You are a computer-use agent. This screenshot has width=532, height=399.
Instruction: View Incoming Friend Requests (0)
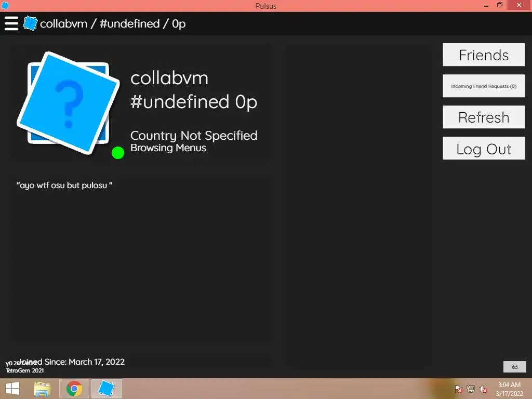(484, 86)
